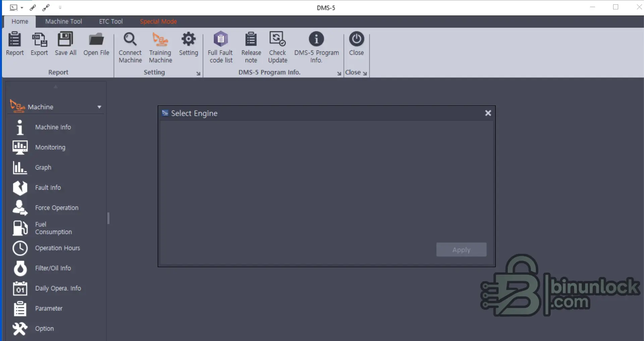Switch to the Machine Tool tab

pos(63,21)
